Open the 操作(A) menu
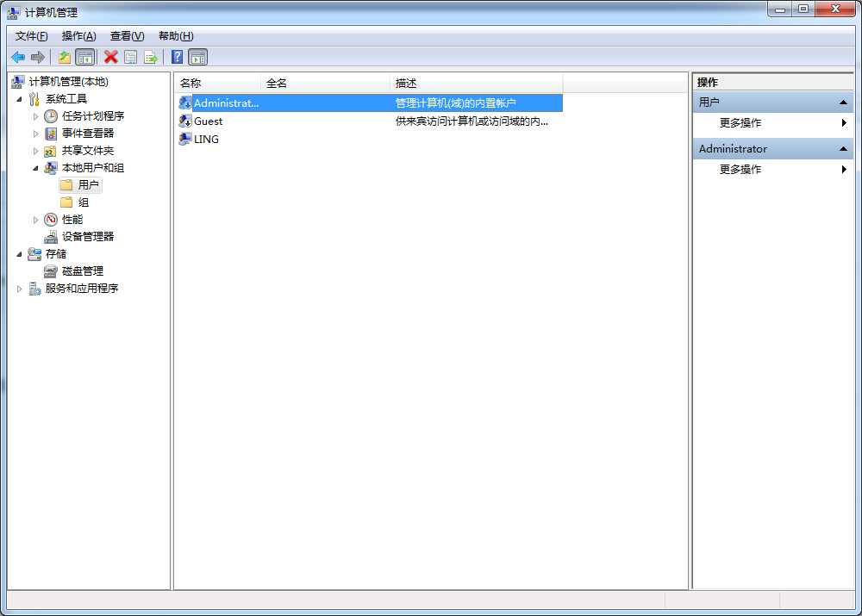This screenshot has width=862, height=616. (x=78, y=36)
